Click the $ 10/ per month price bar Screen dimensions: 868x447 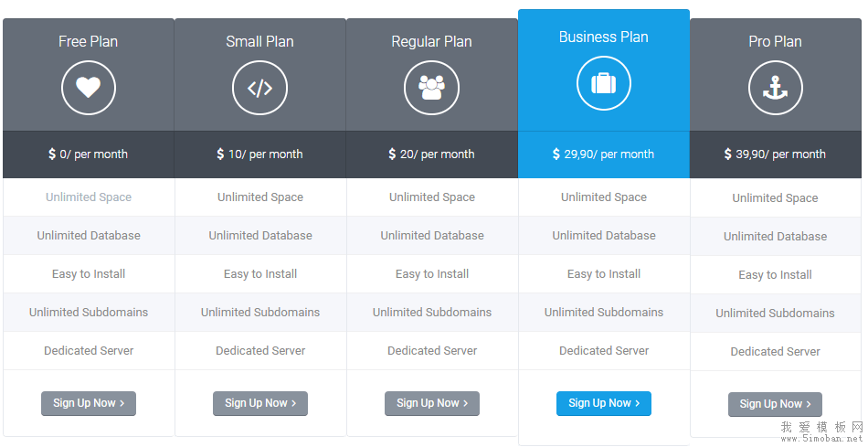(260, 154)
